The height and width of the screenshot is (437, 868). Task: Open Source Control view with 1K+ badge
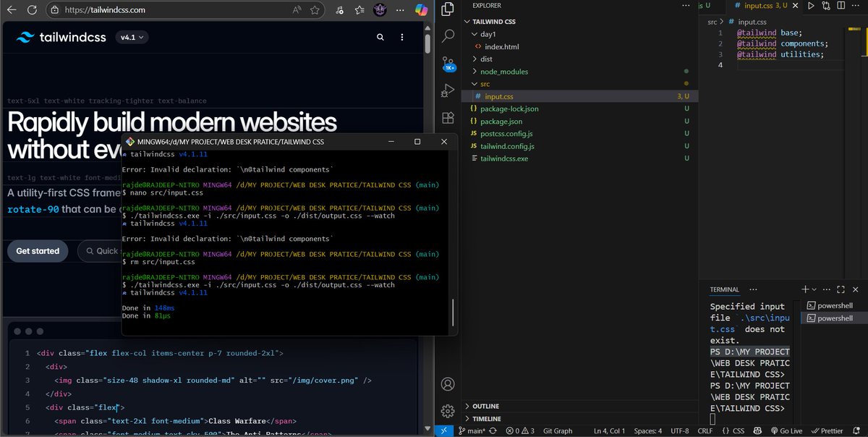(448, 63)
